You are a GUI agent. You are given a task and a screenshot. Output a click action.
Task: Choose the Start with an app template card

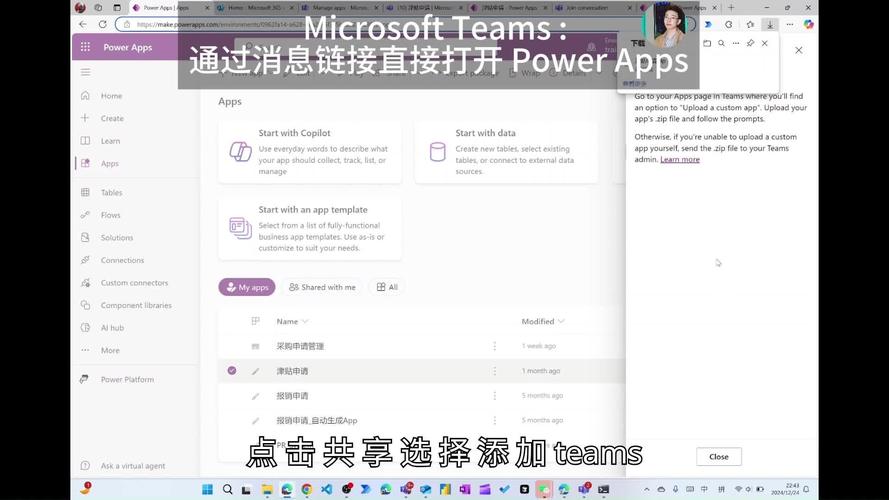click(310, 228)
